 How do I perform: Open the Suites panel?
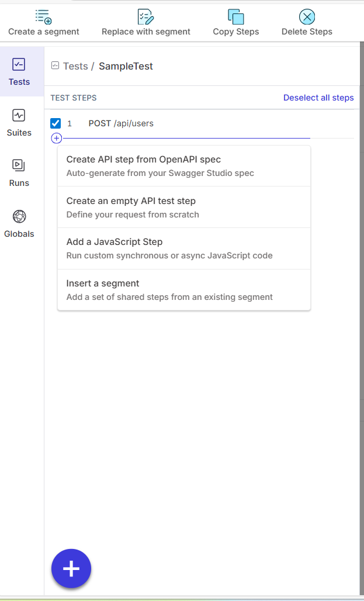pos(19,115)
